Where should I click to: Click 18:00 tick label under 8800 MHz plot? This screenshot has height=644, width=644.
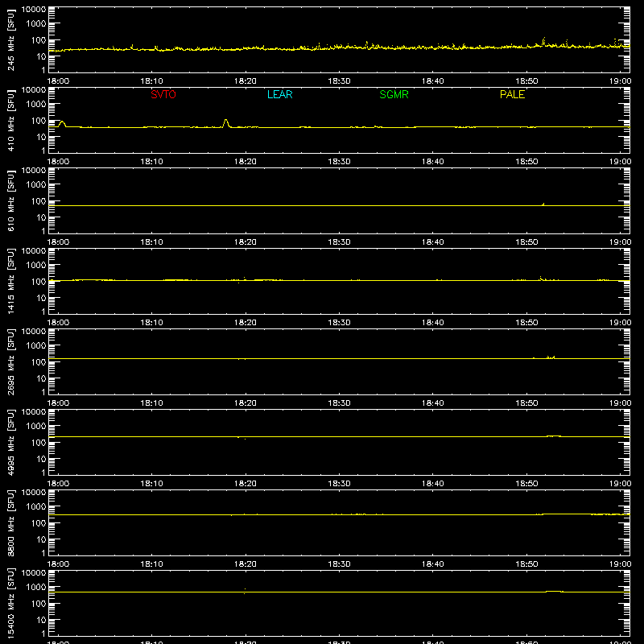pos(58,564)
